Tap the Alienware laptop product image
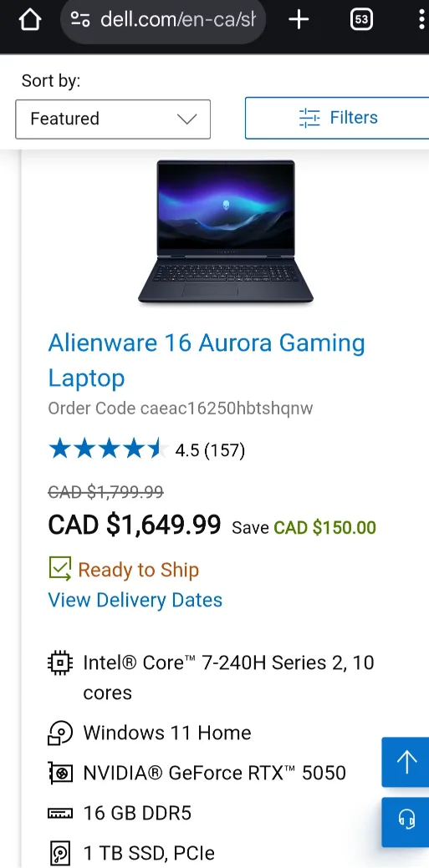The height and width of the screenshot is (868, 429). click(226, 231)
